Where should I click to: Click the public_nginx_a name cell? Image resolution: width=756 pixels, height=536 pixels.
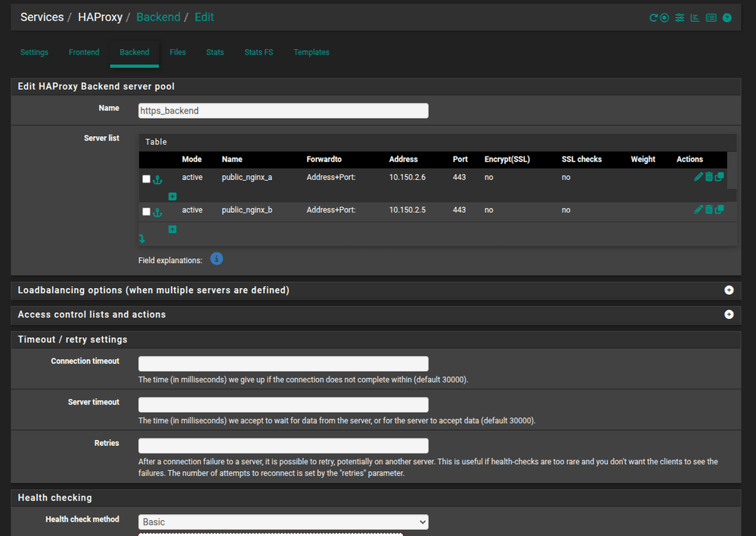tap(247, 177)
